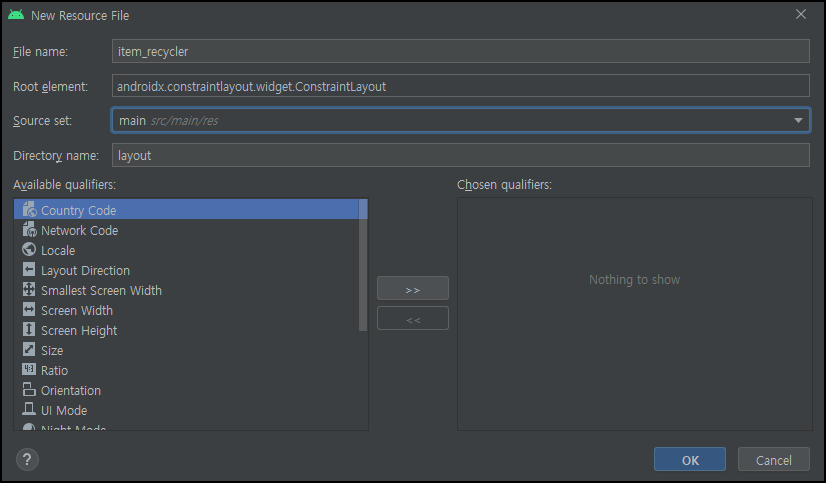Image resolution: width=826 pixels, height=483 pixels.
Task: Click the File name field item_recycler
Action: click(461, 51)
